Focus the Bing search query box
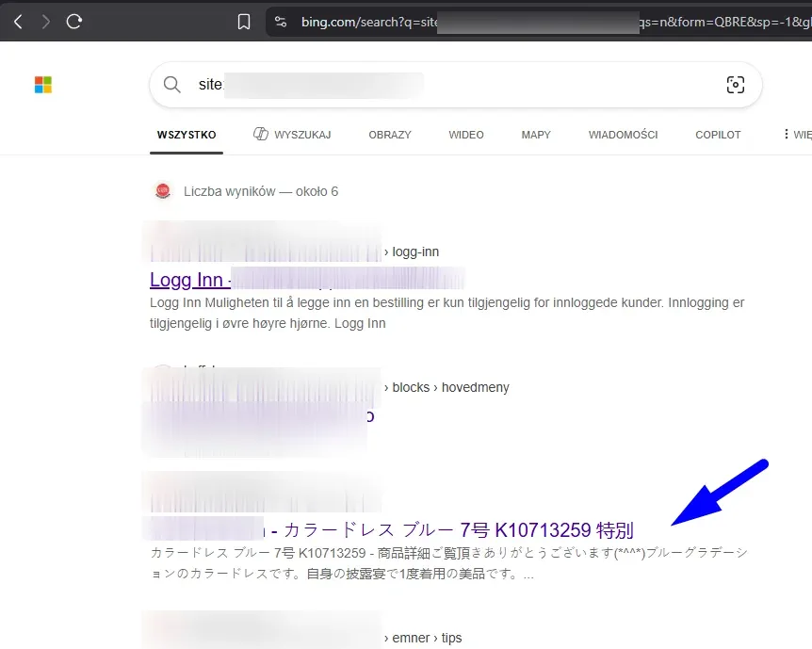This screenshot has width=812, height=649. click(456, 85)
